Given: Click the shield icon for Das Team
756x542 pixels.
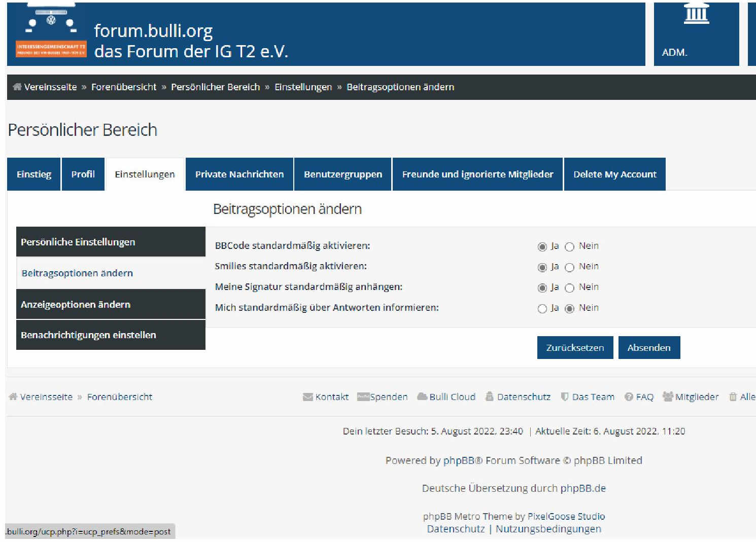Looking at the screenshot, I should point(564,397).
